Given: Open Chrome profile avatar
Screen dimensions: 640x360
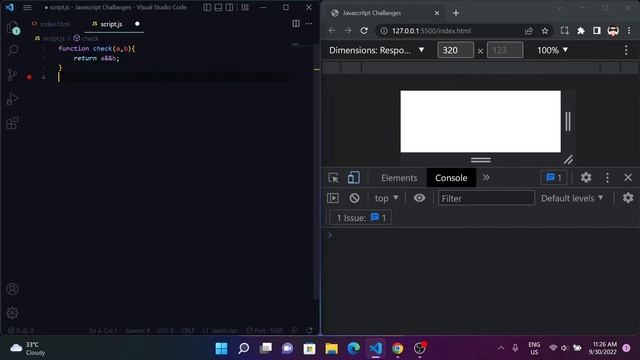Looking at the screenshot, I should 613,31.
